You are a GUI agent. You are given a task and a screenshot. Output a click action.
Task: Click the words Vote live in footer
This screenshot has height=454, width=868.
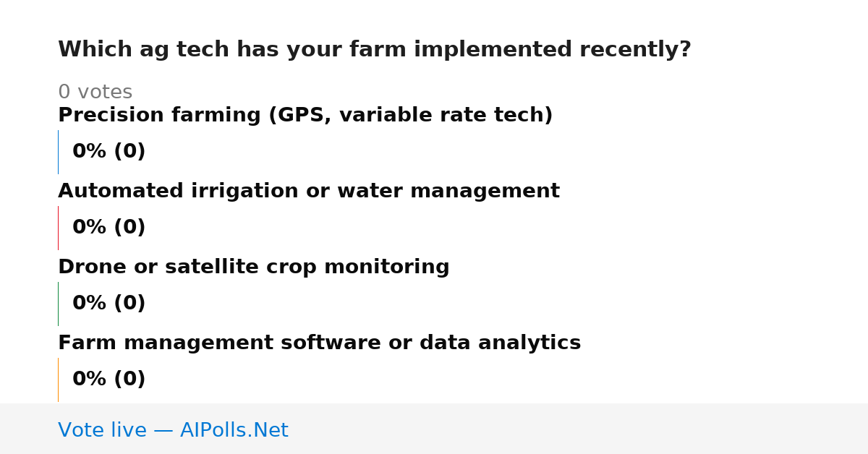tap(102, 430)
